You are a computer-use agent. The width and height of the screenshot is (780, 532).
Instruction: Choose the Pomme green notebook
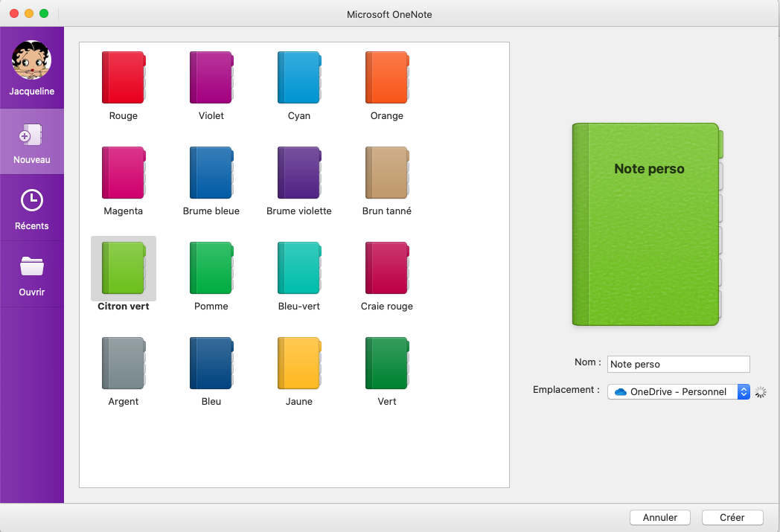point(211,268)
